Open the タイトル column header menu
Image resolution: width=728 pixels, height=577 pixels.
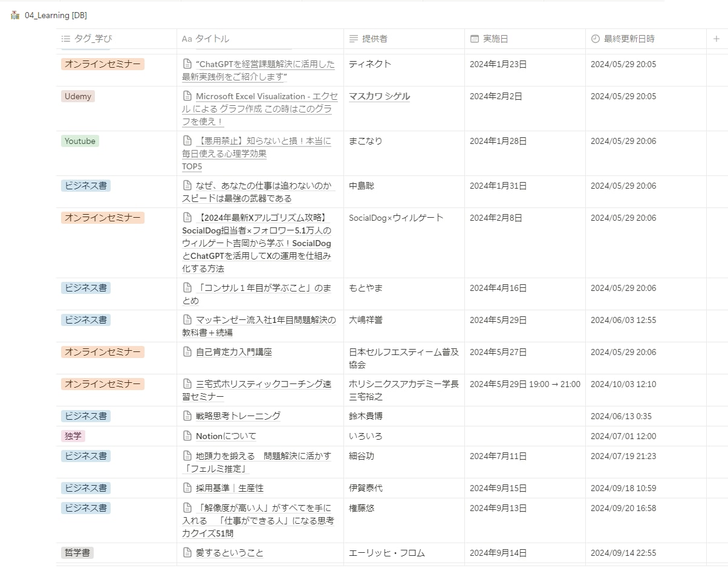(x=260, y=39)
